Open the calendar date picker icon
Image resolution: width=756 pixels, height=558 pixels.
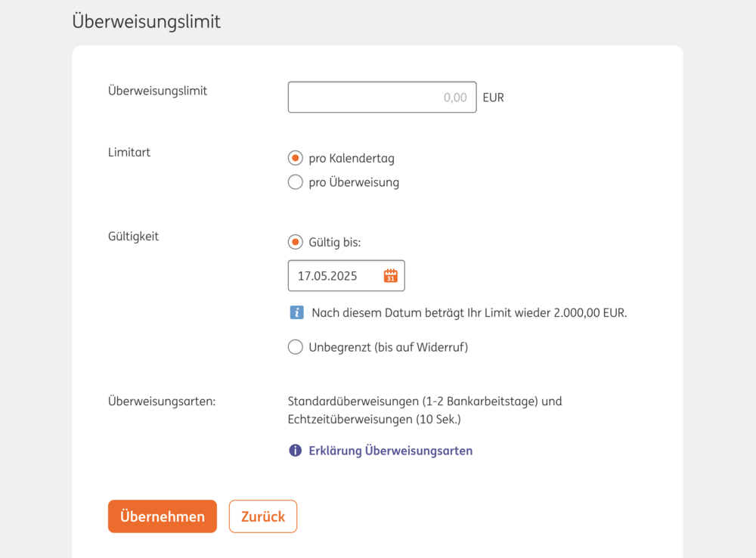[x=390, y=276]
